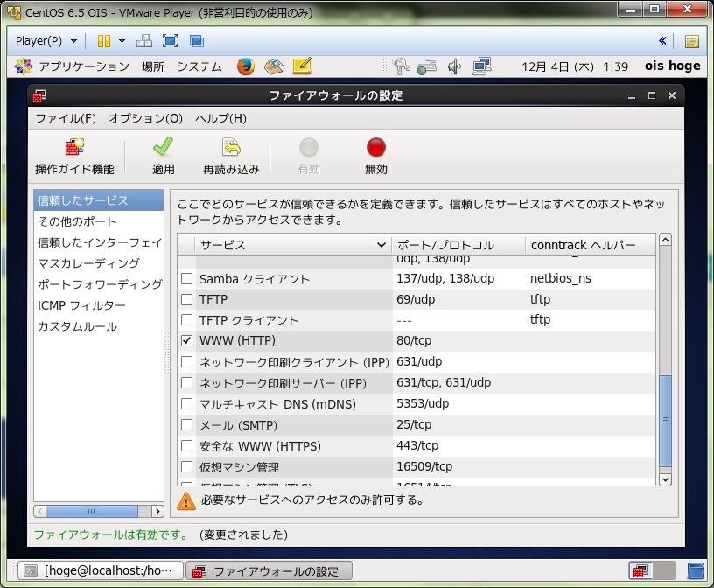Viewport: 714px width, 588px height.
Task: Open the volume speaker tray icon
Action: (x=454, y=66)
